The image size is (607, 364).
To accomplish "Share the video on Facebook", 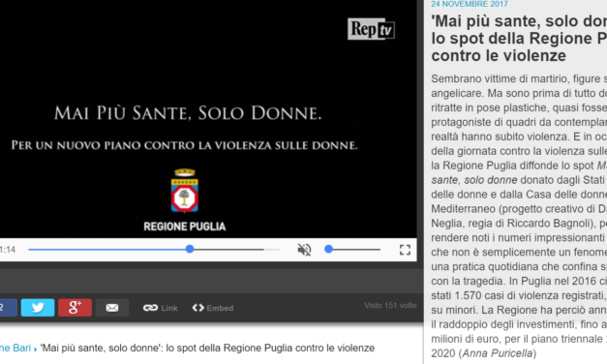I will coord(8,308).
